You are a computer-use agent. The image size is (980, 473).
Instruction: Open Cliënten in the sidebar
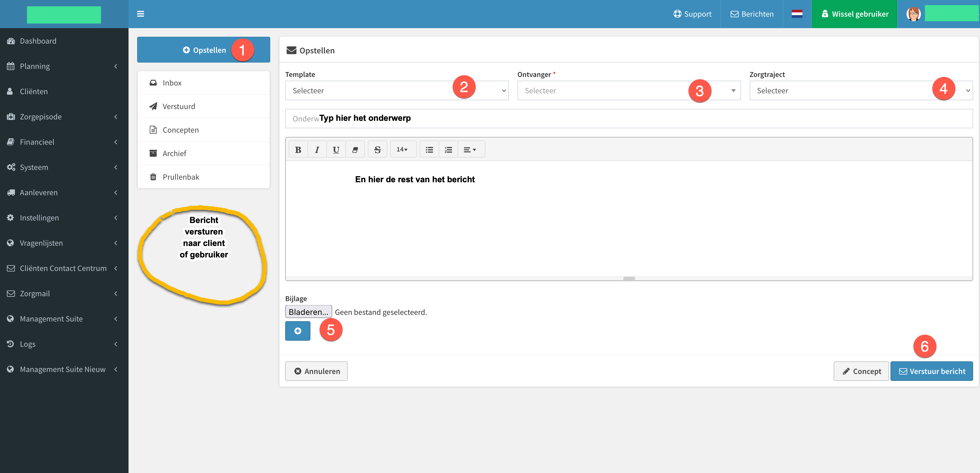[64, 91]
